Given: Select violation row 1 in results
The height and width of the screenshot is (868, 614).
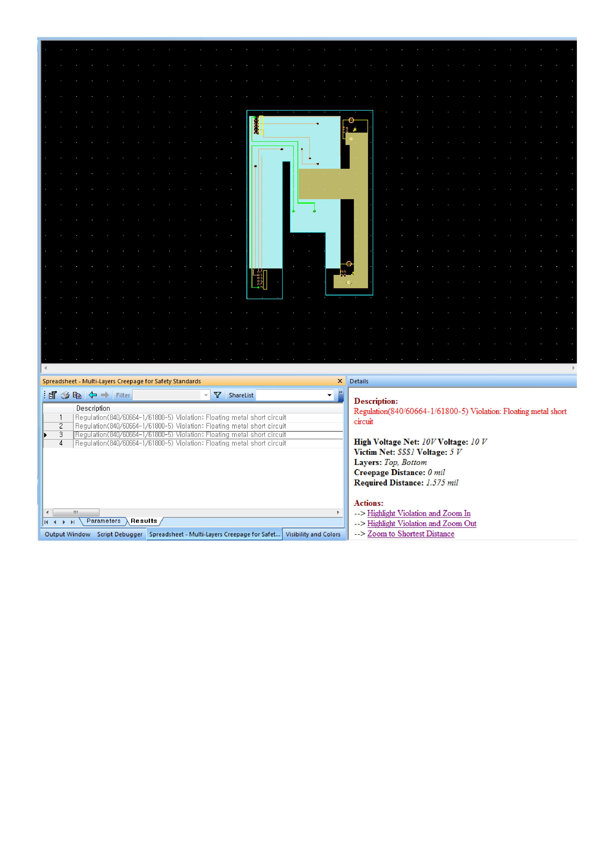Looking at the screenshot, I should coord(180,417).
